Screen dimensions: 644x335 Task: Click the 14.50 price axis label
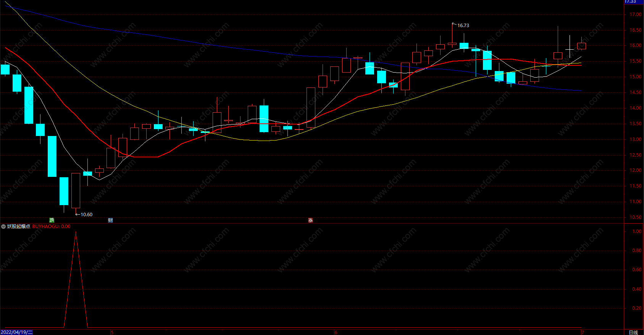point(636,92)
